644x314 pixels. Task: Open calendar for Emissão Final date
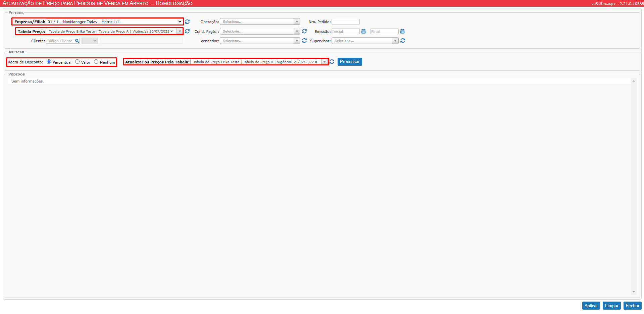(402, 31)
